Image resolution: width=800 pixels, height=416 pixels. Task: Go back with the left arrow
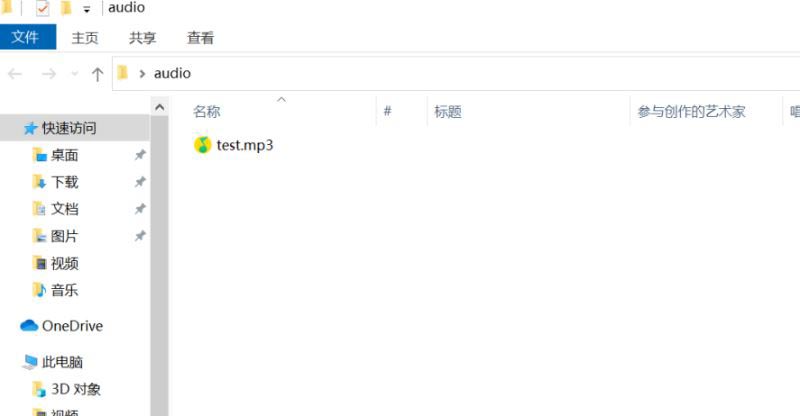[15, 75]
